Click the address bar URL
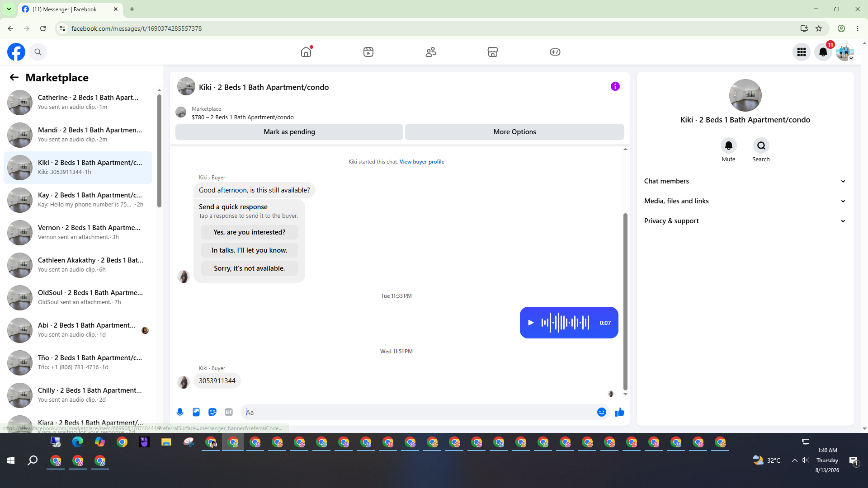This screenshot has height=488, width=868. tap(137, 28)
